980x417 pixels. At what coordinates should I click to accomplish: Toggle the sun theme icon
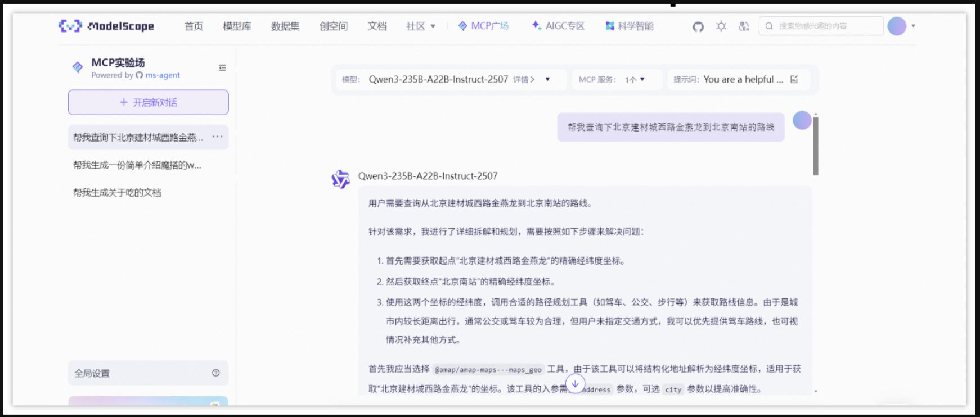pos(721,26)
